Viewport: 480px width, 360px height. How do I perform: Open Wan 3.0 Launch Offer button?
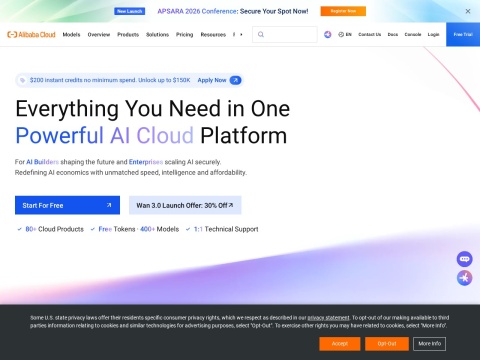click(x=185, y=205)
